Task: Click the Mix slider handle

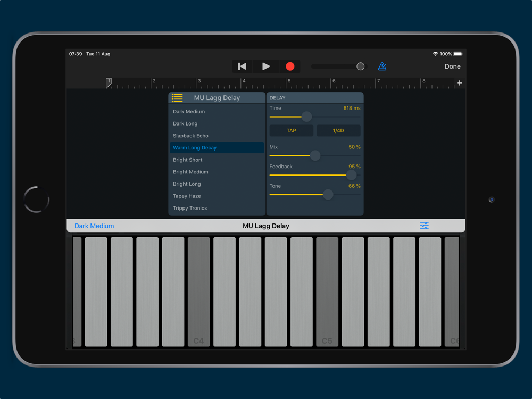Action: pos(315,155)
